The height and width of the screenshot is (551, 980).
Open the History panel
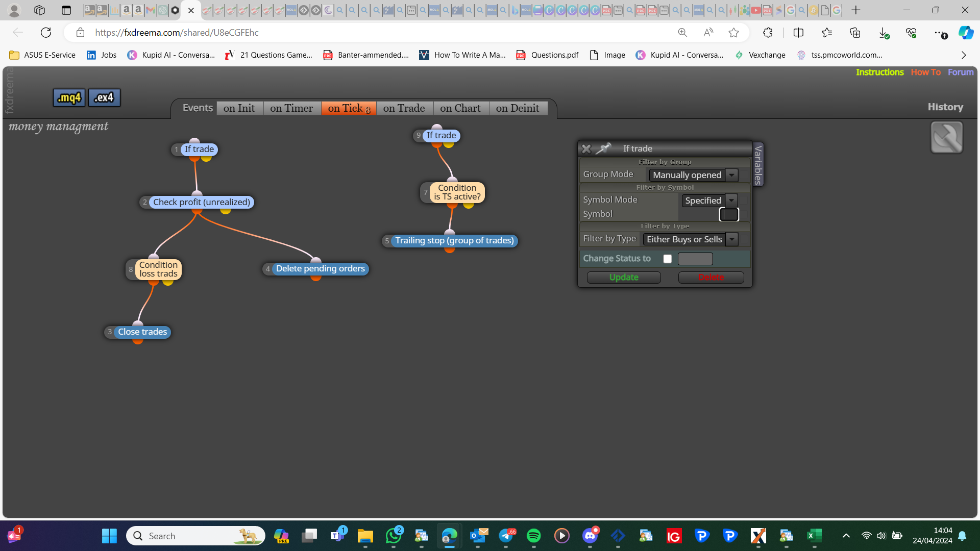[945, 107]
